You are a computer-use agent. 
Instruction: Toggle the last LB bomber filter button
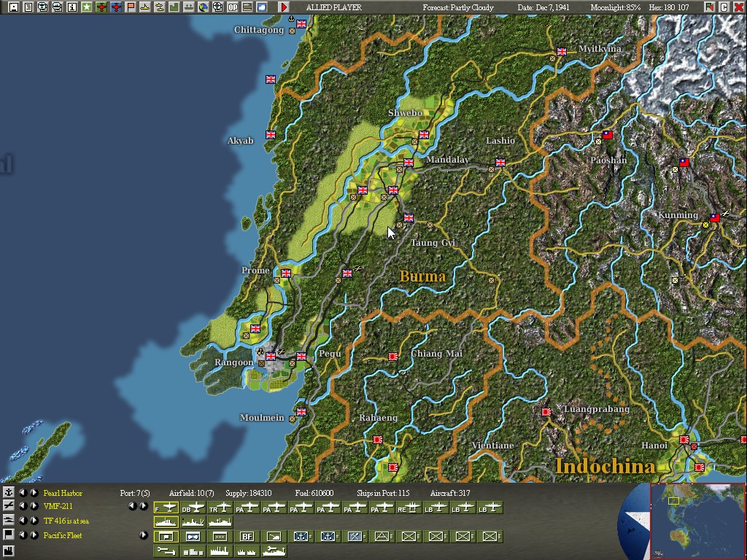pyautogui.click(x=491, y=508)
